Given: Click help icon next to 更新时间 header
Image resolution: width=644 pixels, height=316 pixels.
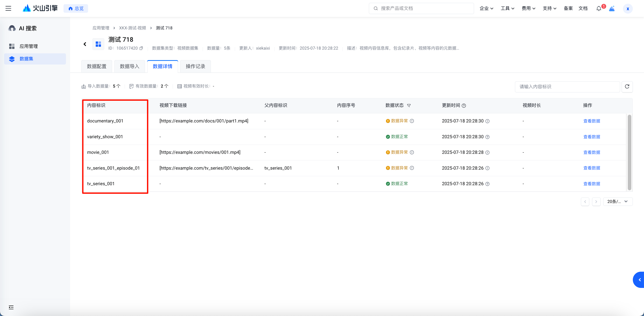Looking at the screenshot, I should pos(464,106).
